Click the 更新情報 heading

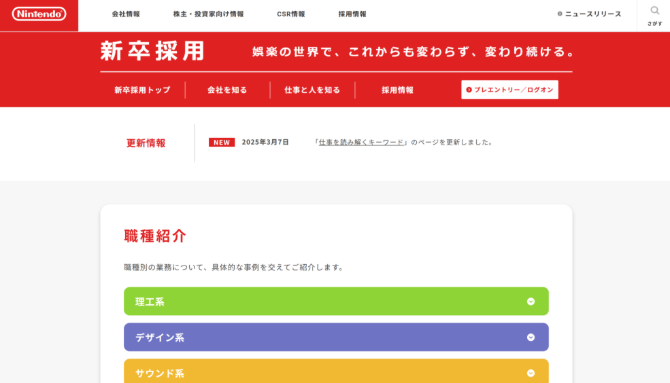click(146, 143)
